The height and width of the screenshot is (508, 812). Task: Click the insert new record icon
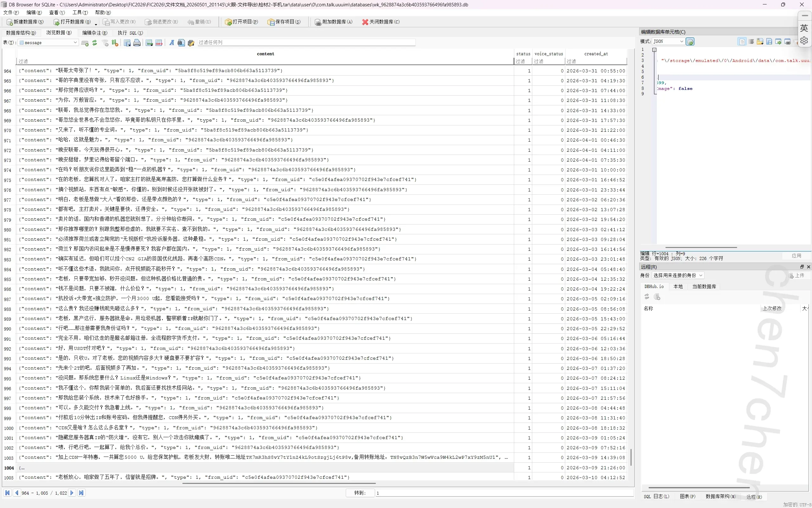pyautogui.click(x=149, y=43)
